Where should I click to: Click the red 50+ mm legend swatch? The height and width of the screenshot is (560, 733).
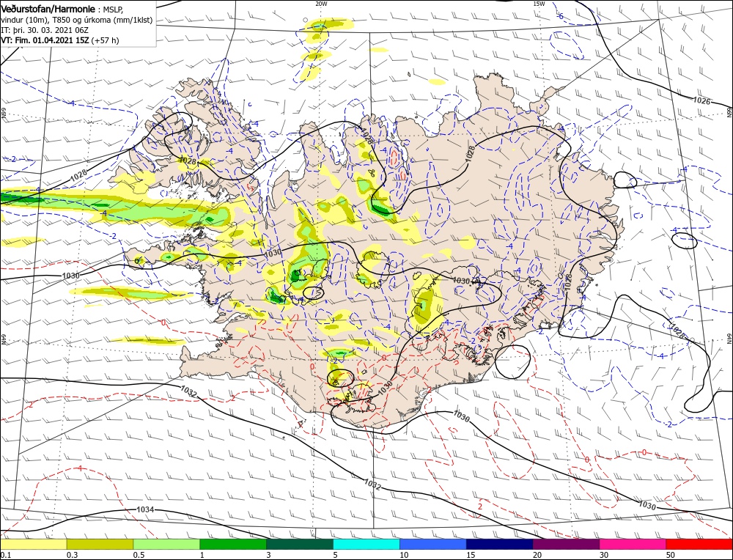(x=699, y=544)
